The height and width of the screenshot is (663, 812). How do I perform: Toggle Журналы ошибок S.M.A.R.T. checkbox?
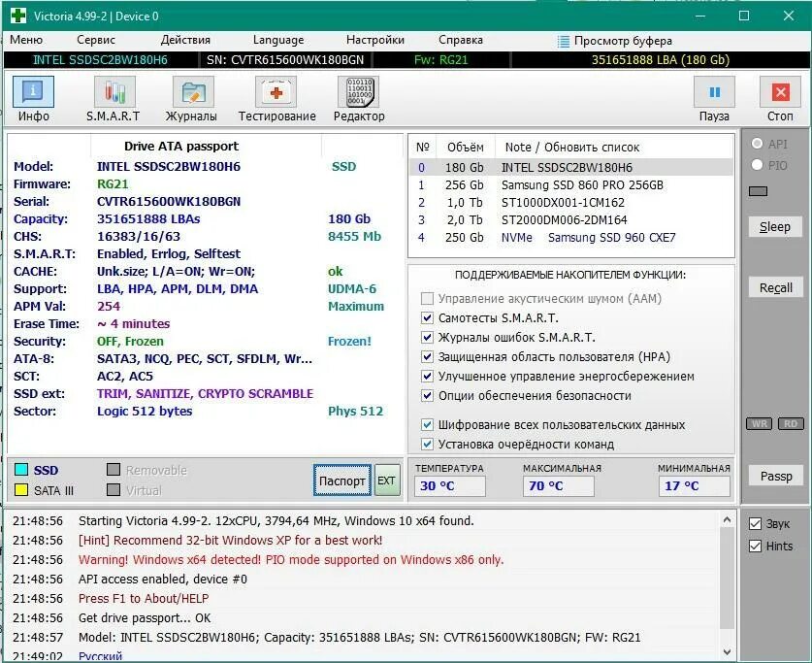pos(427,337)
